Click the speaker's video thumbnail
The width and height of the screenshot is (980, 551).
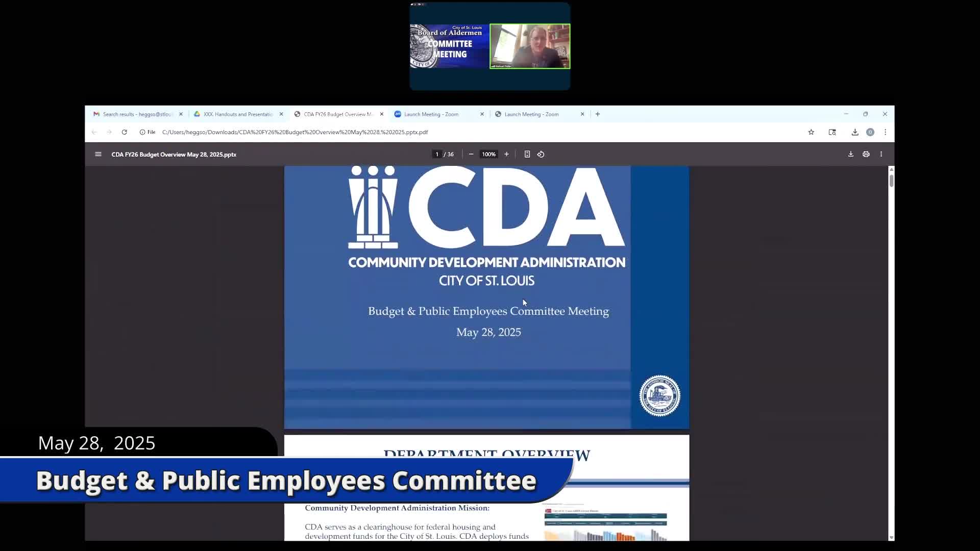tap(530, 46)
